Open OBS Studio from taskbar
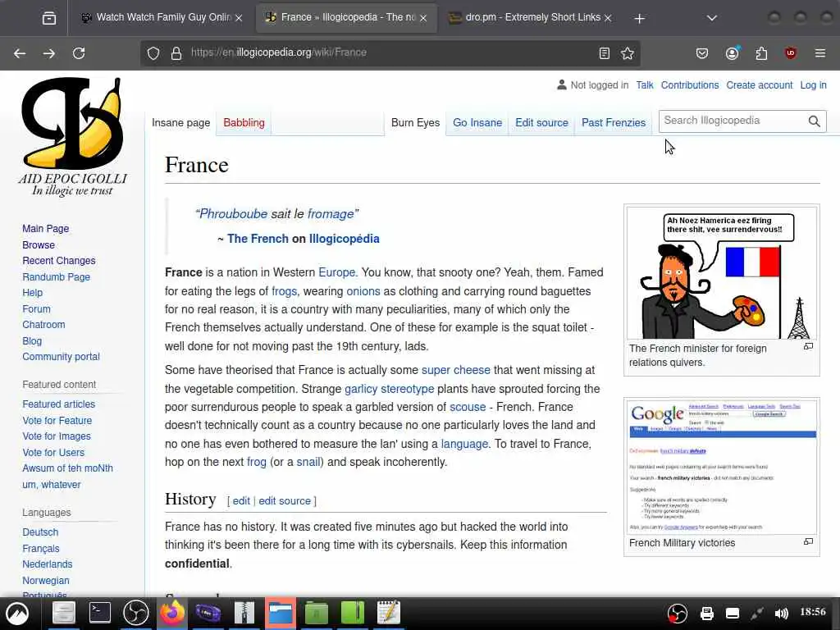The height and width of the screenshot is (630, 840). (136, 613)
